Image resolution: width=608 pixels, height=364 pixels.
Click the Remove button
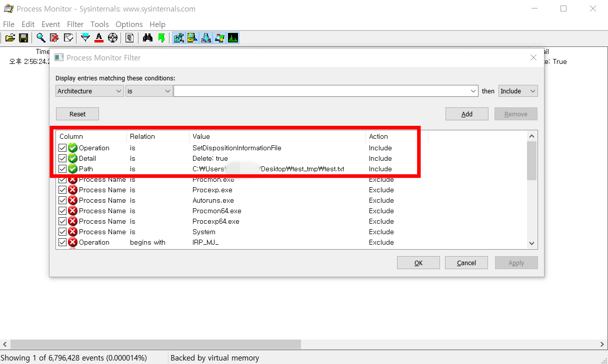coord(516,114)
